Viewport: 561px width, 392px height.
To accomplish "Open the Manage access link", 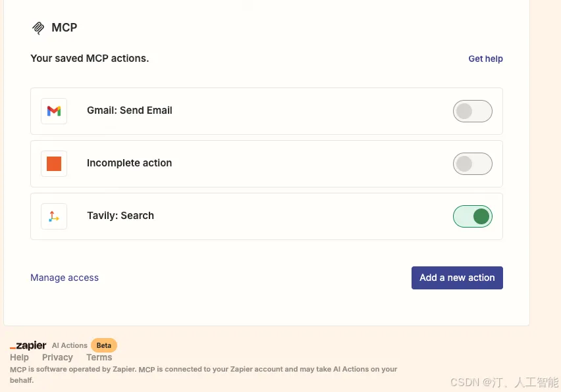I will pyautogui.click(x=65, y=278).
